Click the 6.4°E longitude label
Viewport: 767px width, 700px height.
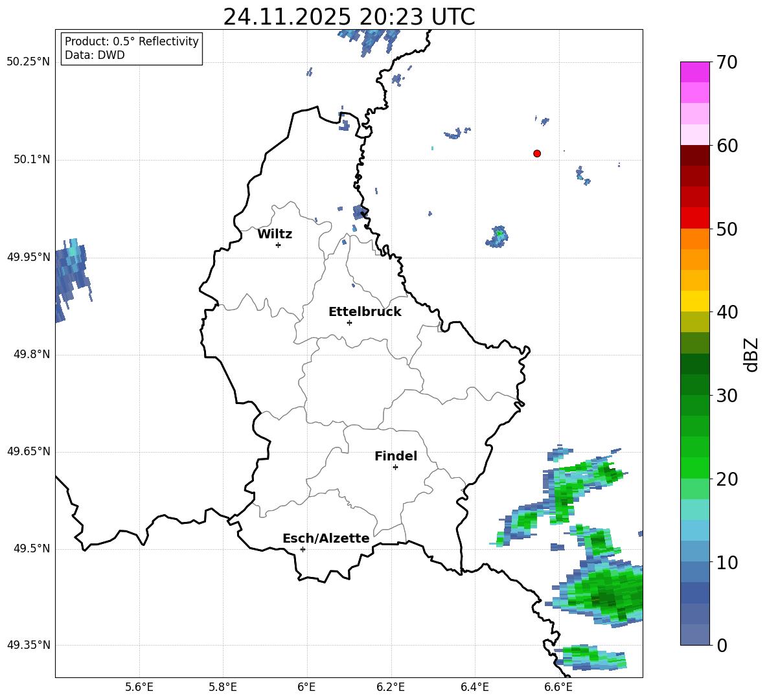pos(474,687)
